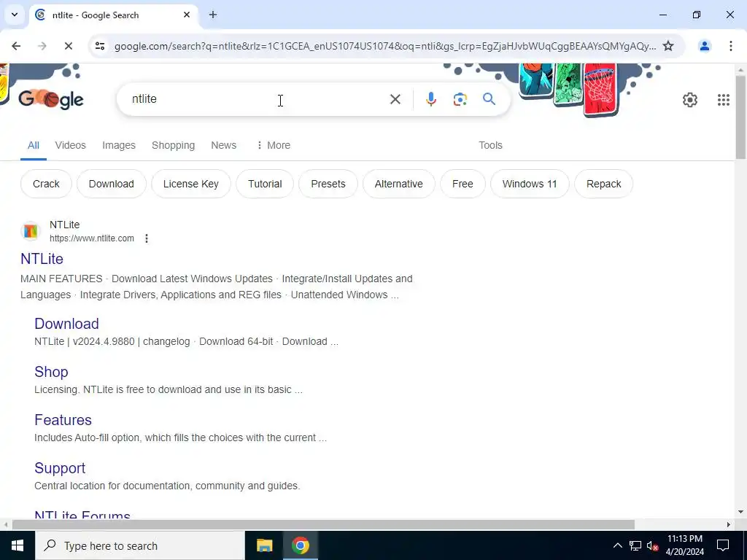747x560 pixels.
Task: Click the right arrow of horizontal scrollbar
Action: [x=729, y=524]
